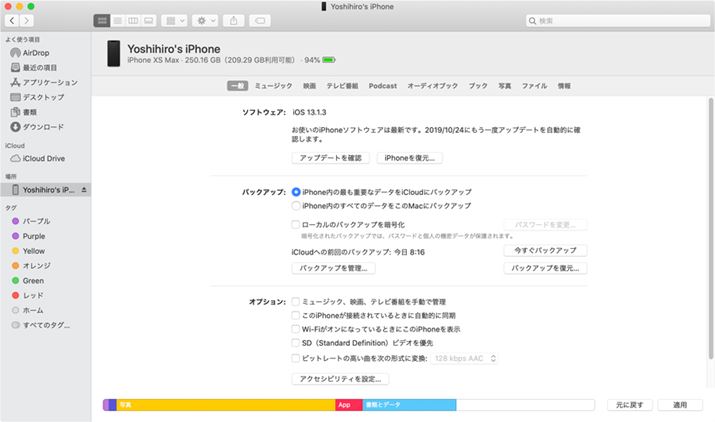Switch to the 一般 tab

point(238,86)
